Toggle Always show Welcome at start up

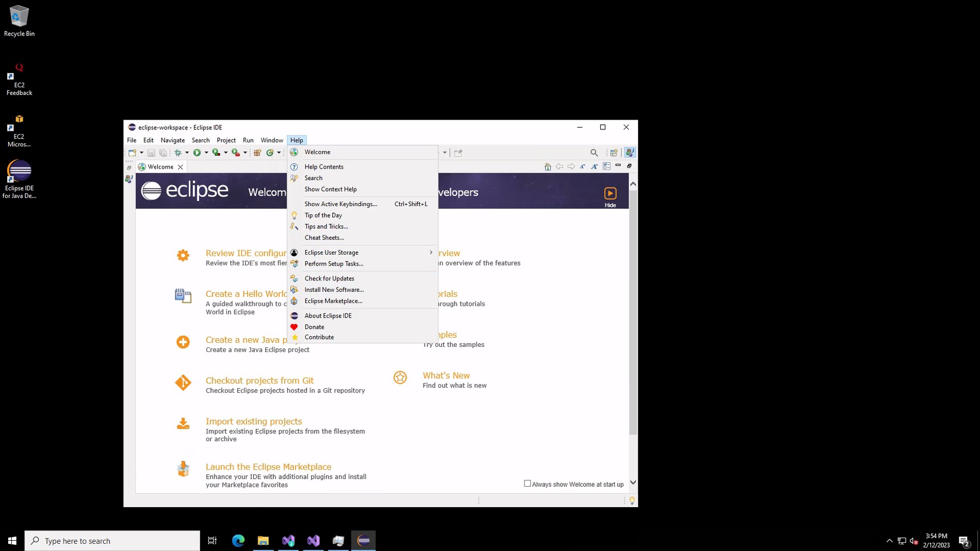[x=527, y=483]
